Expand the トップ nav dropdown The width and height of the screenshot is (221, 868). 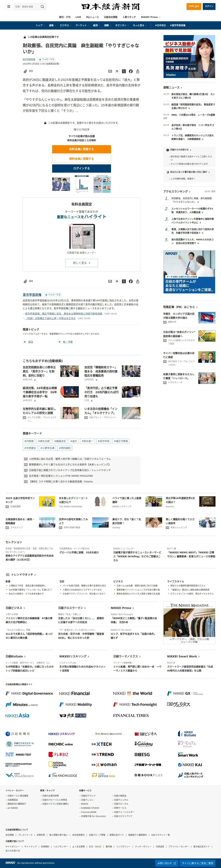40,25
